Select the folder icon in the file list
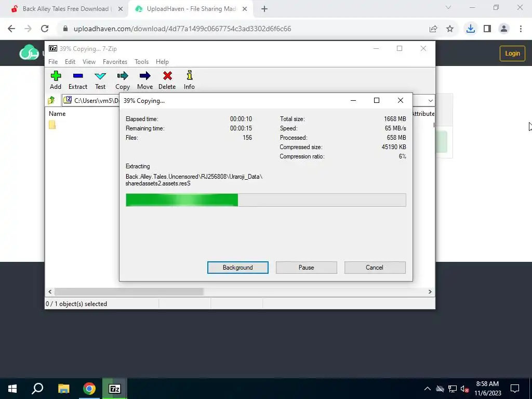 pyautogui.click(x=52, y=125)
